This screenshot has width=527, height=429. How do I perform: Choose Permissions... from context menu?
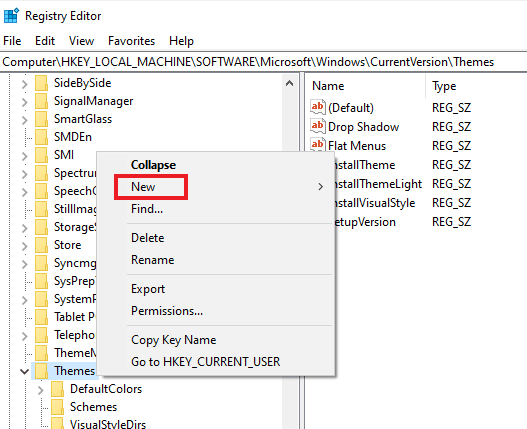tap(167, 311)
